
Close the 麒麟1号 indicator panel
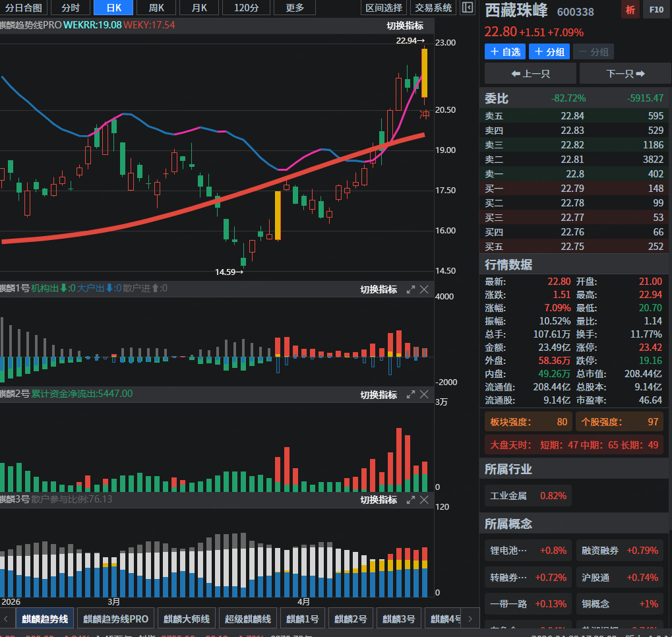pos(424,289)
